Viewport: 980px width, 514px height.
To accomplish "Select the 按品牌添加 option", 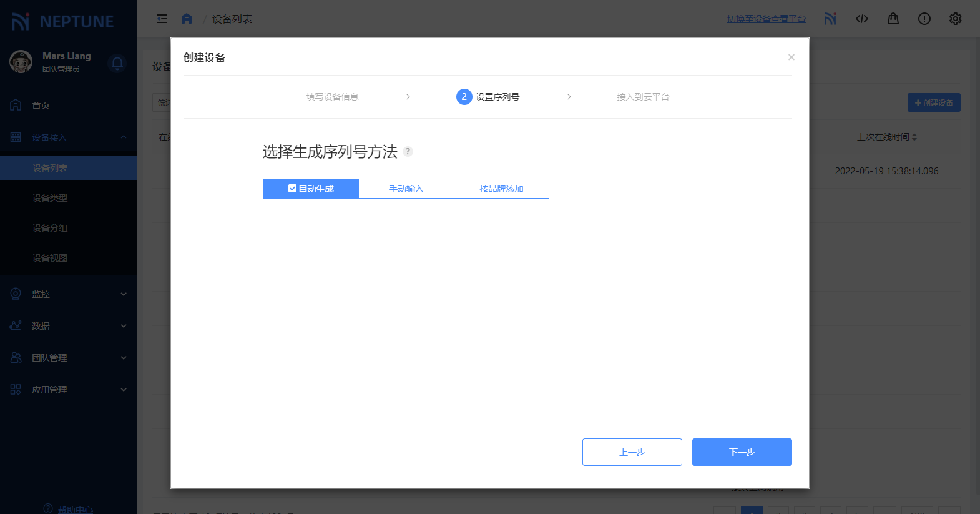I will coord(501,189).
